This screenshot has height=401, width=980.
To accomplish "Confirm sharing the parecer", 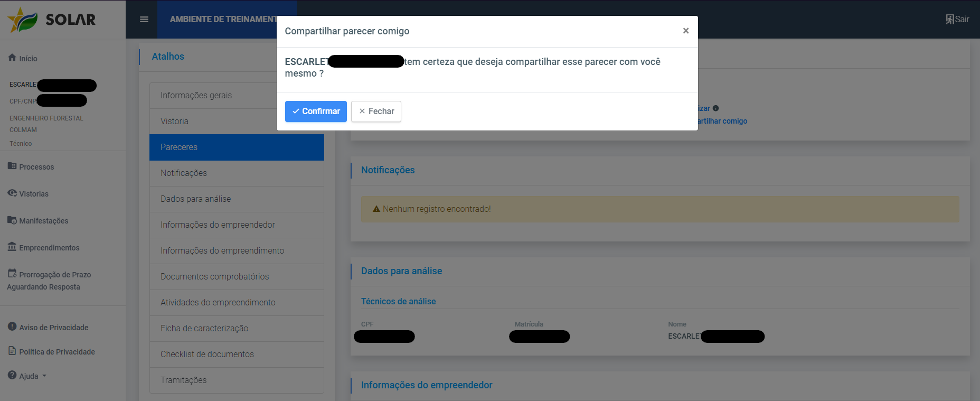I will tap(316, 111).
